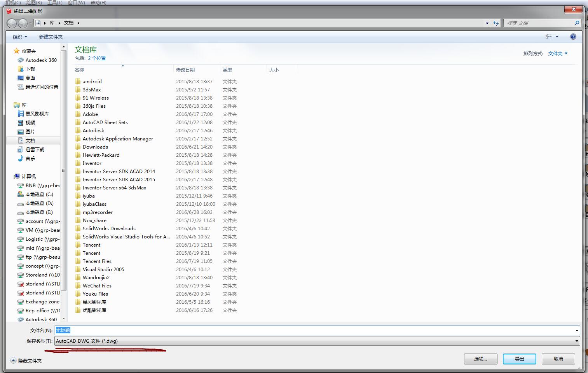The image size is (588, 373).
Task: Select the "Hewlett-Packard" folder
Action: tap(101, 155)
